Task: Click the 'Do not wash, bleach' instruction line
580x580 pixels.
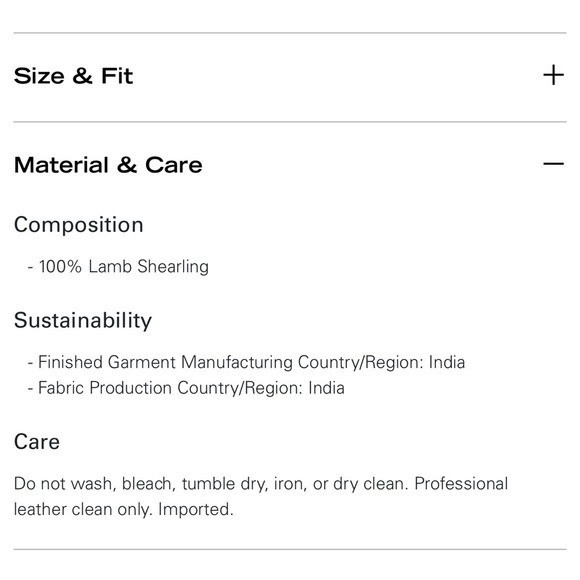Action: coord(261,484)
